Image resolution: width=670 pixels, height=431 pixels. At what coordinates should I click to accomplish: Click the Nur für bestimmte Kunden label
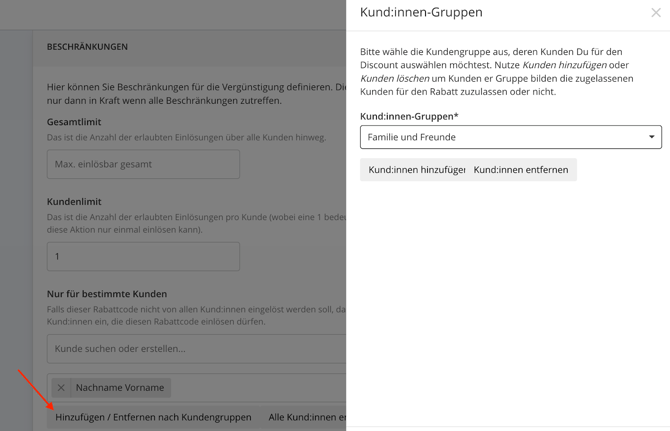107,294
